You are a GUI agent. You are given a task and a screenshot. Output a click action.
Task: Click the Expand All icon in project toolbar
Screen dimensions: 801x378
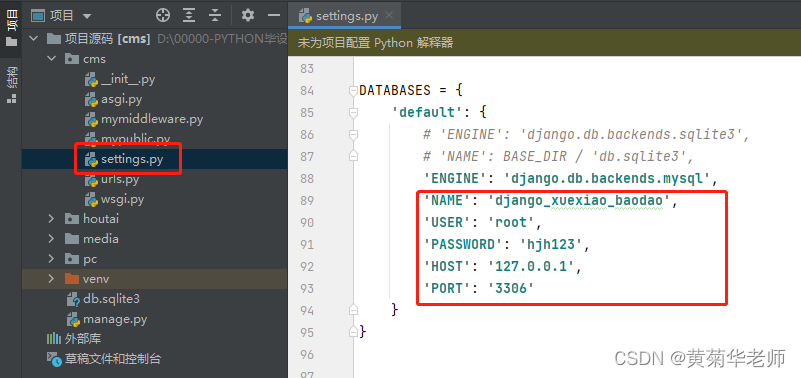[190, 16]
